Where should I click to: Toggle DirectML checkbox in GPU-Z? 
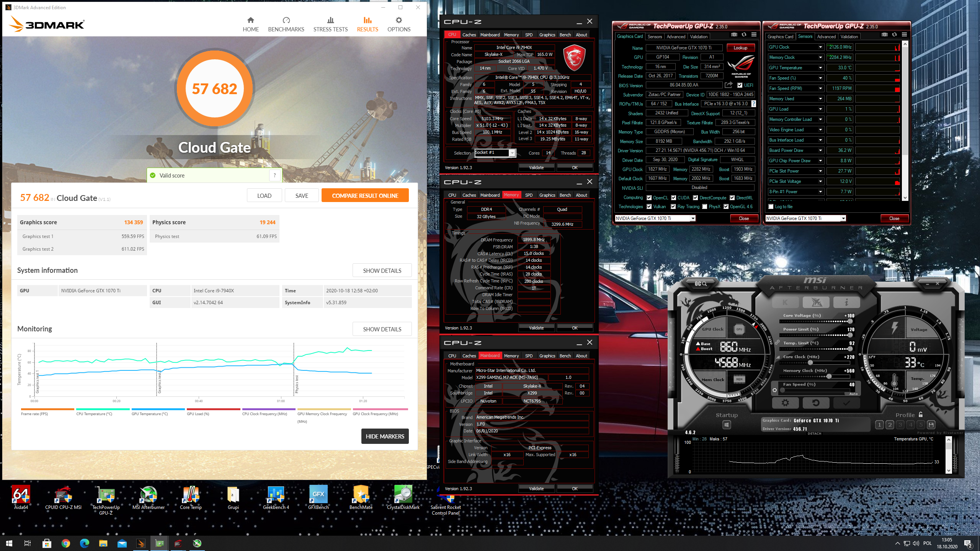click(x=732, y=198)
